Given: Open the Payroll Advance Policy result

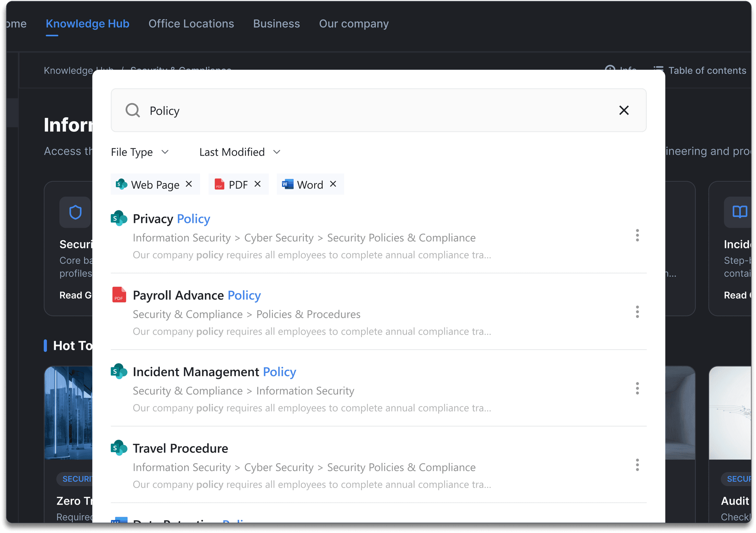Looking at the screenshot, I should pos(197,295).
